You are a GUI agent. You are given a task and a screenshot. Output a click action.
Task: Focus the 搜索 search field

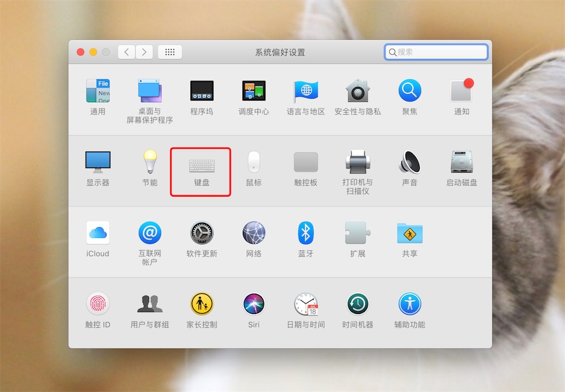(x=436, y=52)
